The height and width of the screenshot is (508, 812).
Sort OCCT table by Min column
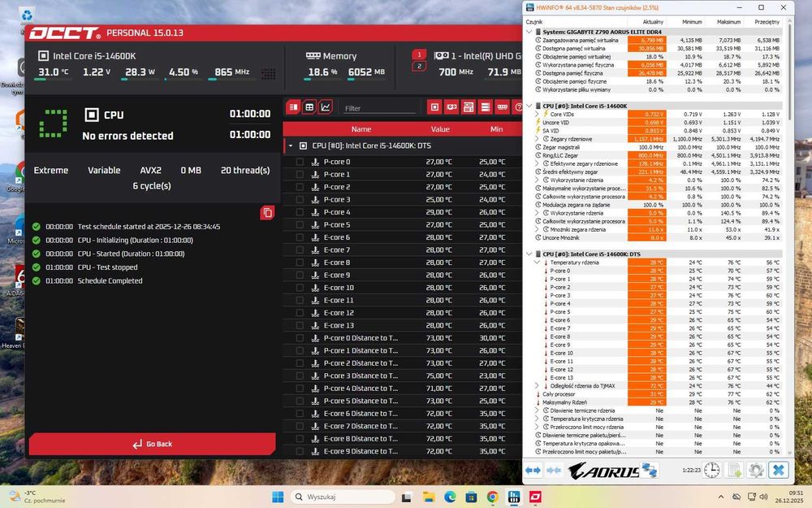496,129
